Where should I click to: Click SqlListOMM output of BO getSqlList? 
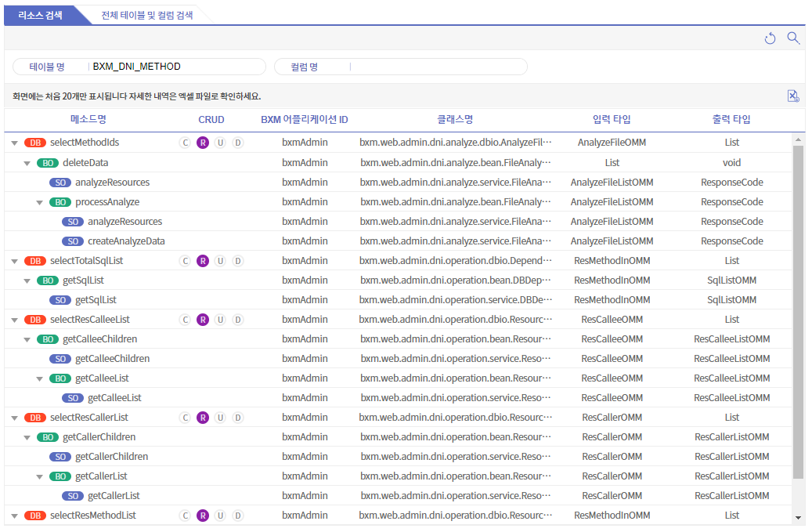[731, 280]
